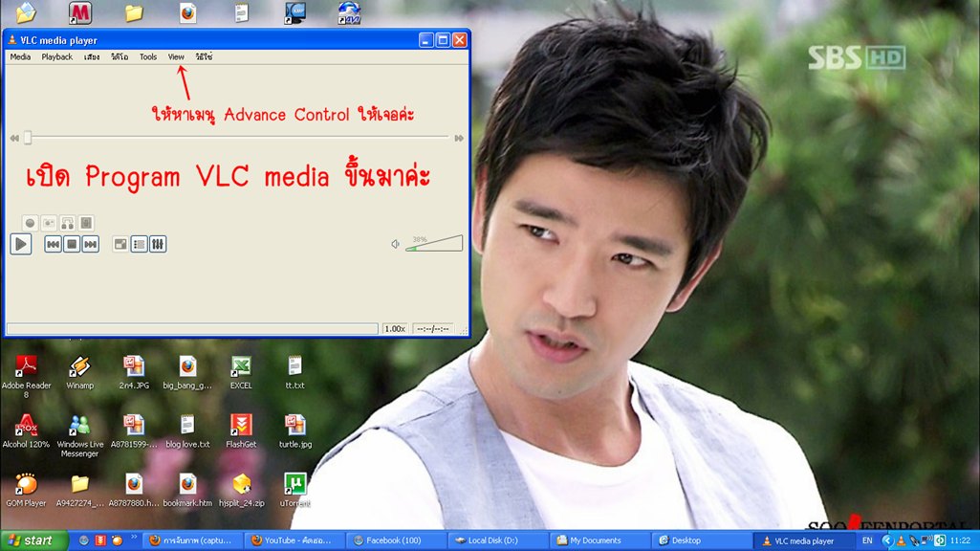Open the Tools menu
980x551 pixels.
click(x=148, y=56)
